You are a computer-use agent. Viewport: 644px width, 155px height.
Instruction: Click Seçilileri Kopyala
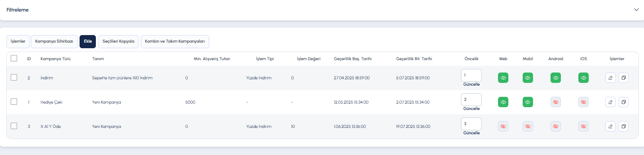(x=118, y=41)
